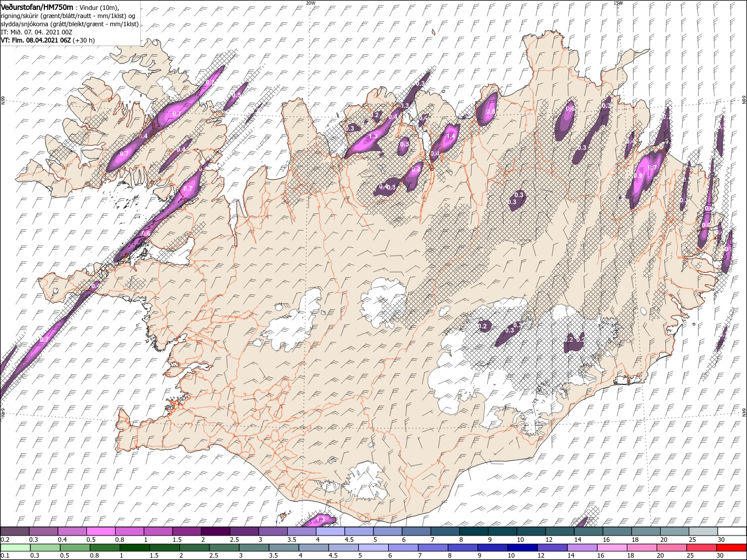
Task: Select lower legend violet swatch between 12 and 14
Action: [553, 548]
